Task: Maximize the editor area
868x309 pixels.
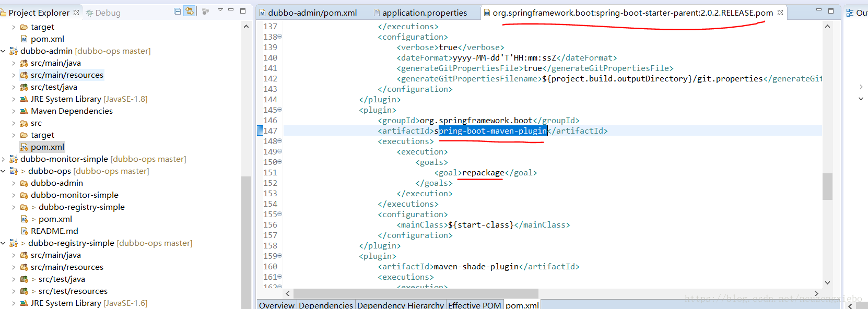Action: 831,10
